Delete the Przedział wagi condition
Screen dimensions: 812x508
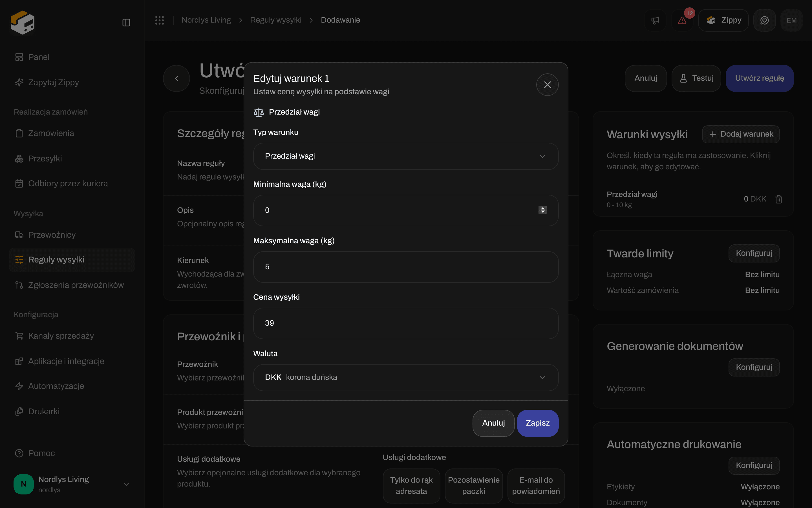(778, 199)
